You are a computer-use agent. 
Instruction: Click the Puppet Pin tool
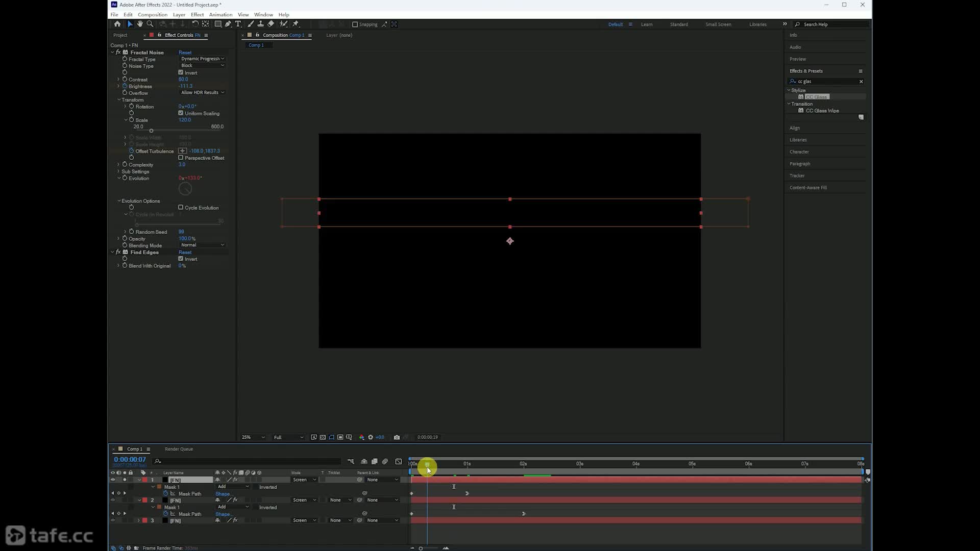[x=296, y=24]
